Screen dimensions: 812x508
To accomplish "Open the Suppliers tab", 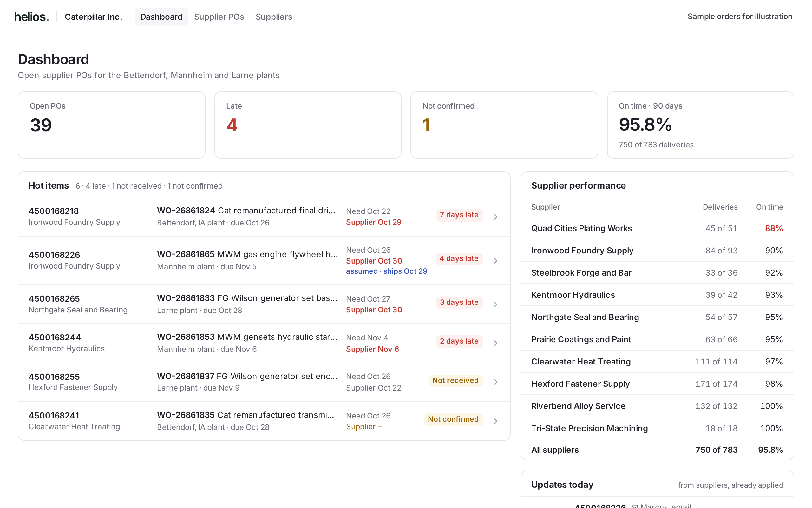I will [x=274, y=17].
